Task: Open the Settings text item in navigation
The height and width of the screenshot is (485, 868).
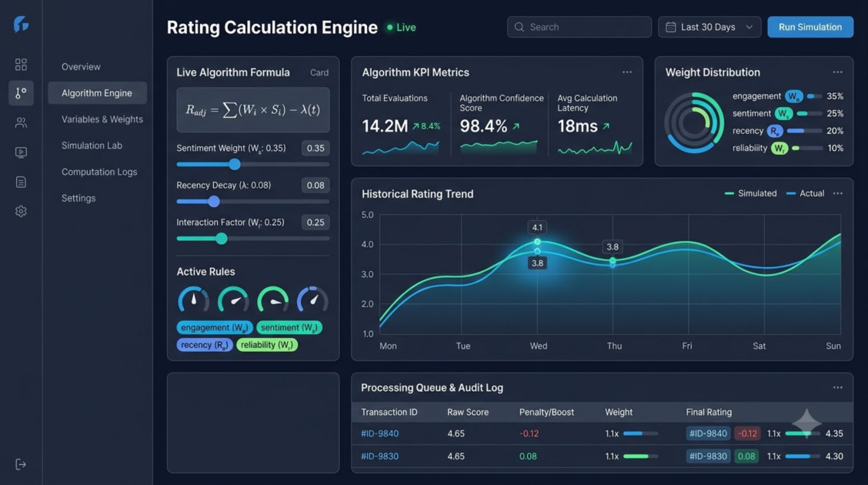Action: click(78, 198)
